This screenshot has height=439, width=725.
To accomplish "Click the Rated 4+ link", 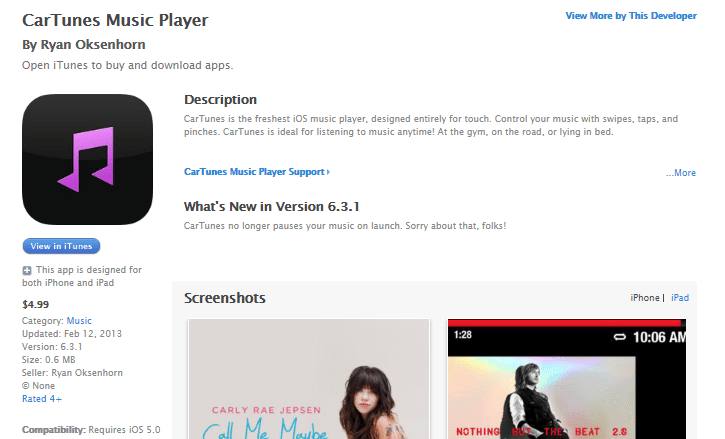I will [42, 399].
